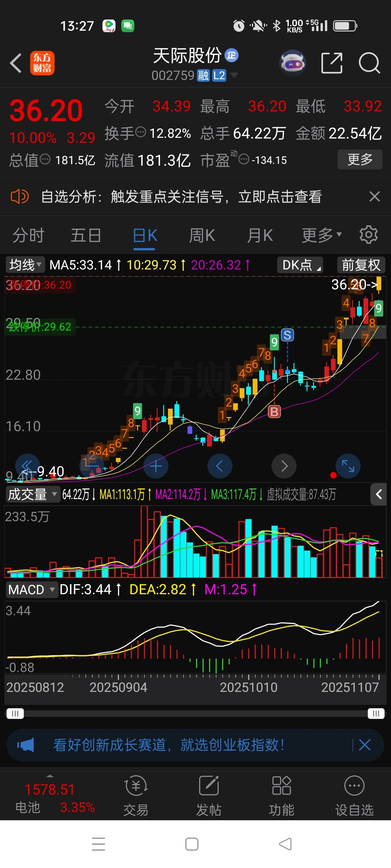391x868 pixels.
Task: Open 均线 indicator dropdown
Action: click(25, 265)
